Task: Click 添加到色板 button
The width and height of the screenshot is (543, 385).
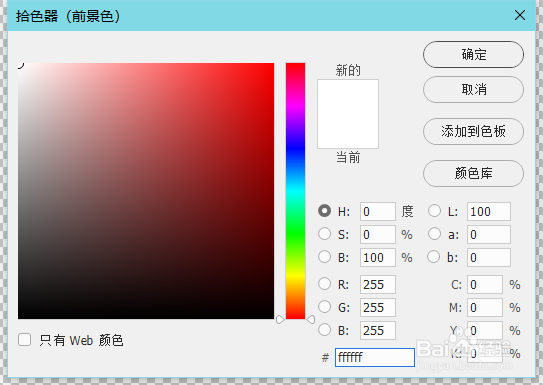Action: pyautogui.click(x=473, y=131)
